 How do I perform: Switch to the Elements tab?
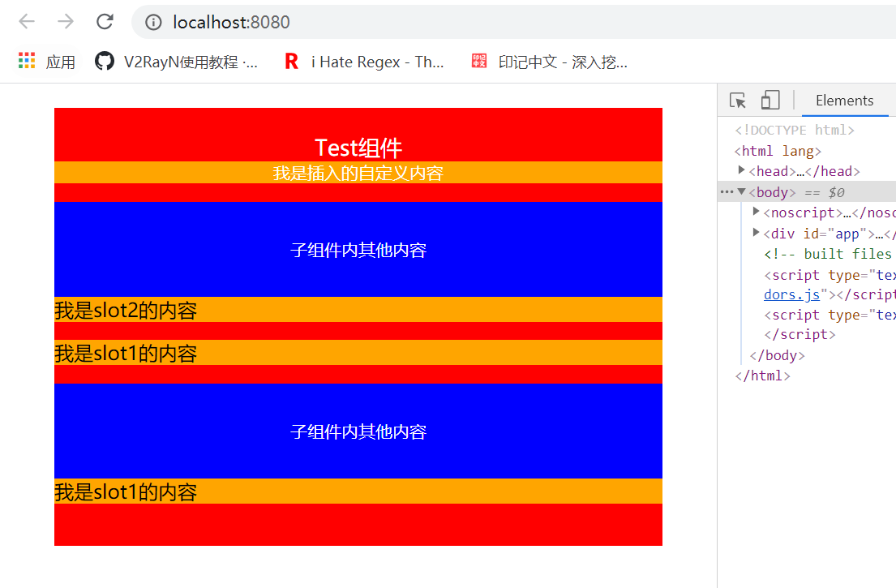coord(845,101)
